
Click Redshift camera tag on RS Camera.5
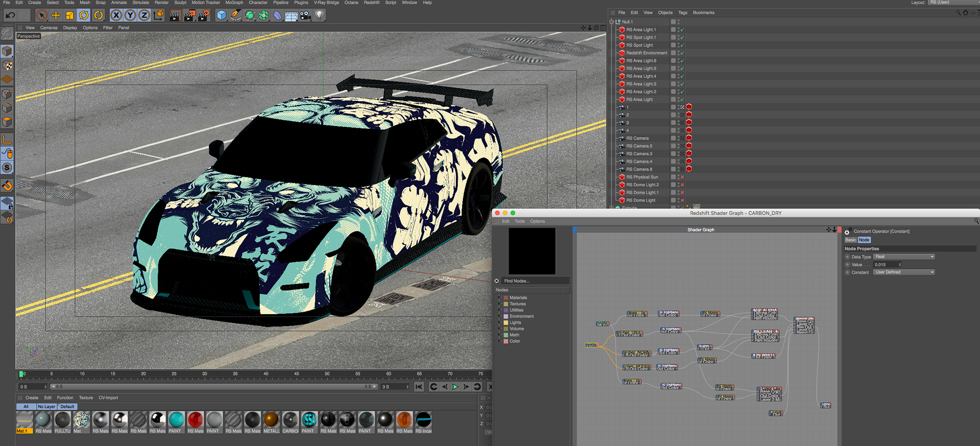(689, 146)
